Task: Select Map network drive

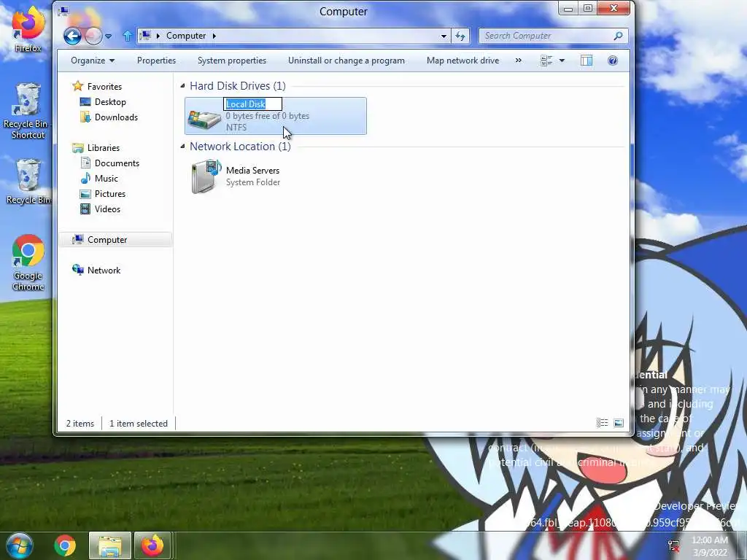Action: [x=462, y=61]
